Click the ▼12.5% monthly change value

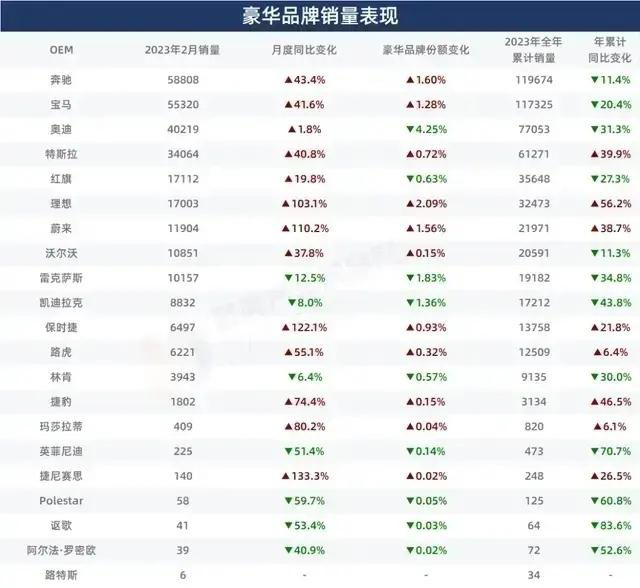pos(305,278)
